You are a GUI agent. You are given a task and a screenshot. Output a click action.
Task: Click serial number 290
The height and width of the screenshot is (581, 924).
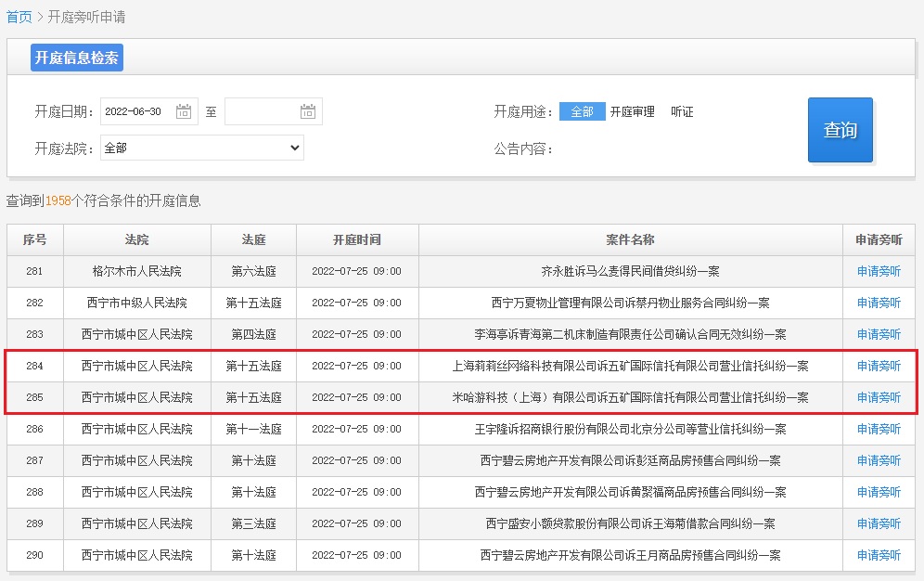(x=34, y=555)
